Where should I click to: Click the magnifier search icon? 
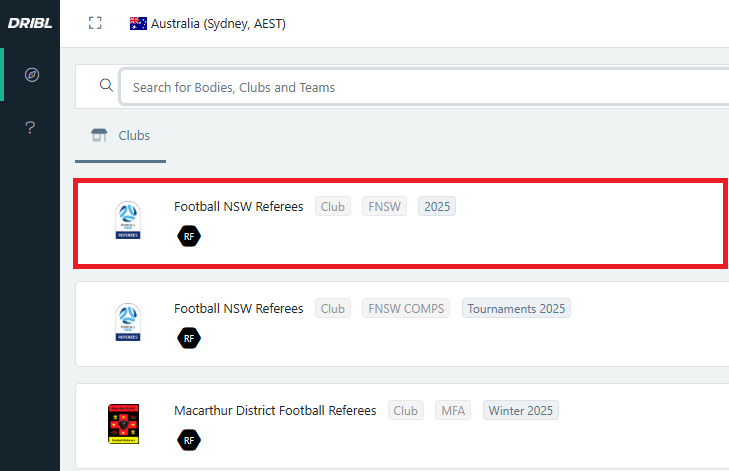[106, 86]
